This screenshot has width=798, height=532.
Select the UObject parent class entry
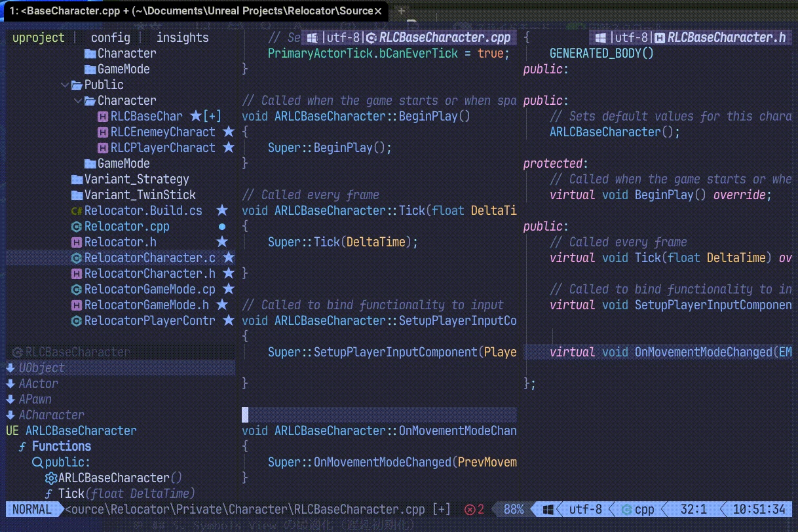42,368
